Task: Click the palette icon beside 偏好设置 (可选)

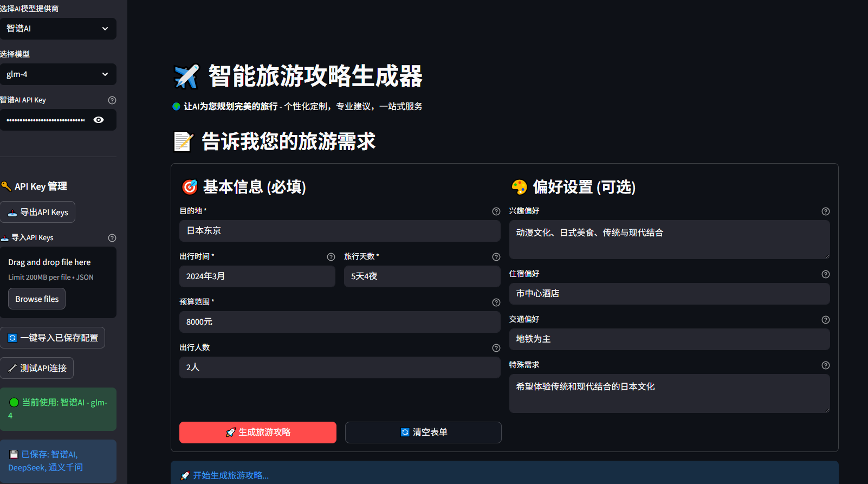Action: point(519,187)
